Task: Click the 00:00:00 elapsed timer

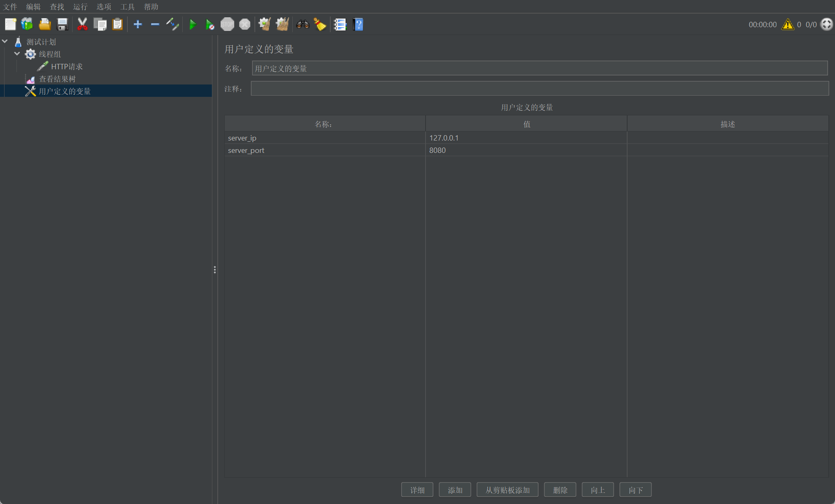Action: (762, 25)
